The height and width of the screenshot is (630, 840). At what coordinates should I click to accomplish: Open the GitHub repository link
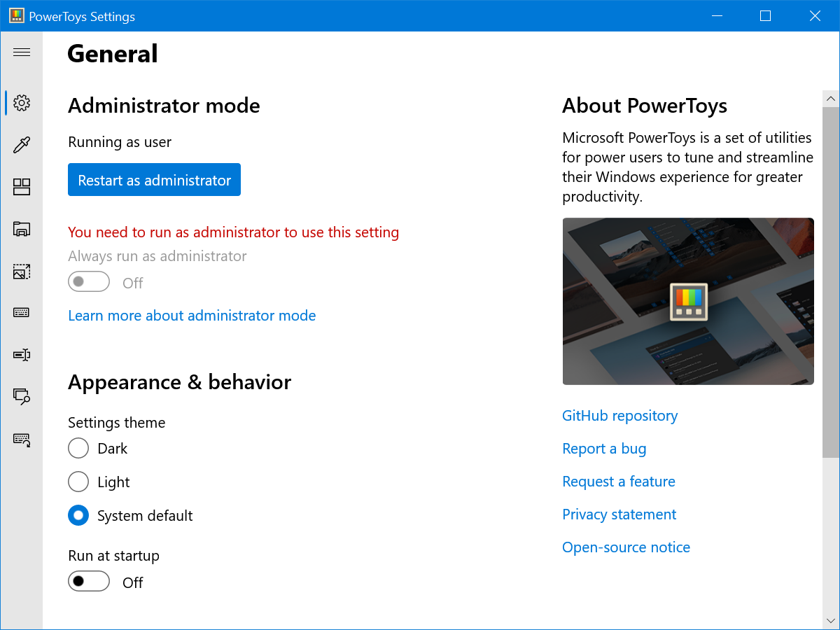[619, 416]
